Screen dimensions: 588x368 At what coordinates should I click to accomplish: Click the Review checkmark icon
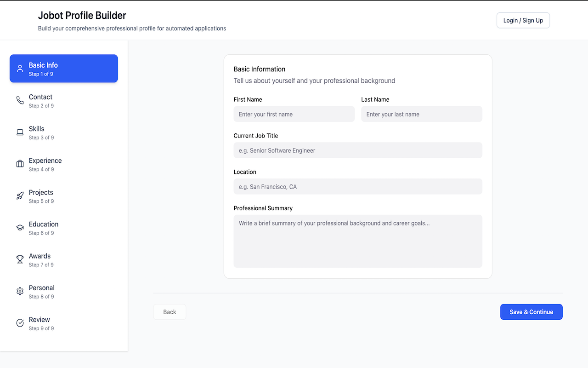point(20,322)
